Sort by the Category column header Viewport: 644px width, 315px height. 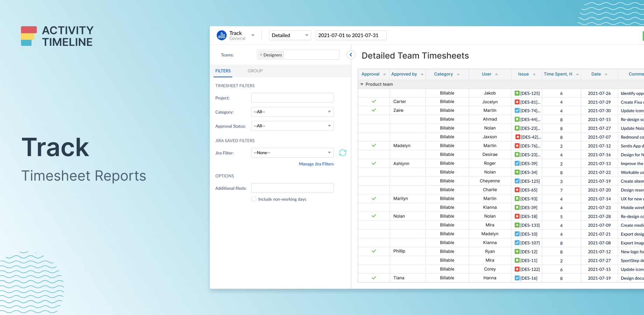(x=447, y=74)
